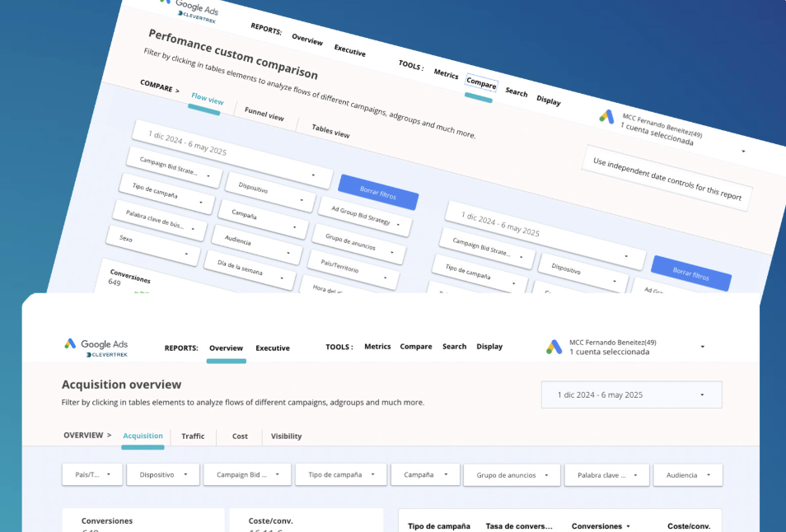Select Compare tool in the comparison window

(x=481, y=83)
